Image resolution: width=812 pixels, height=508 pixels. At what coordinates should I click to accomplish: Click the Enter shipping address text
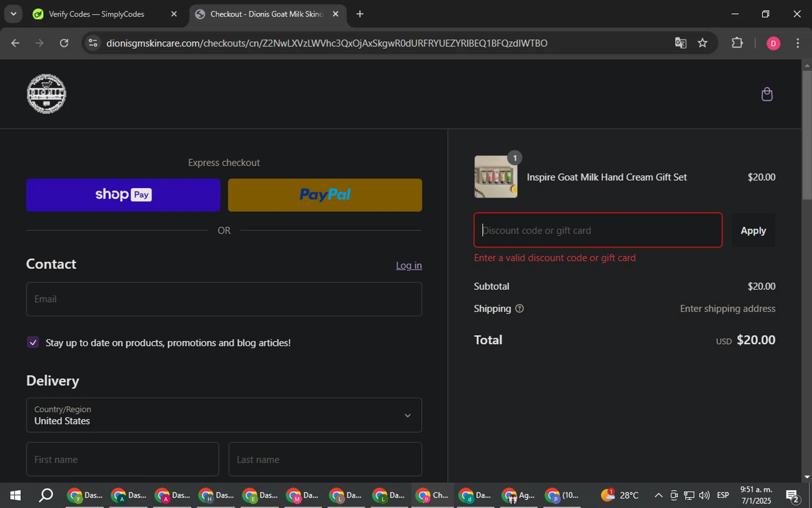pyautogui.click(x=728, y=309)
